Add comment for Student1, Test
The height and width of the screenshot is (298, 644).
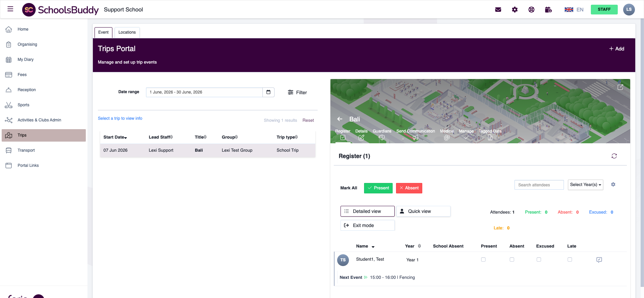pyautogui.click(x=599, y=260)
